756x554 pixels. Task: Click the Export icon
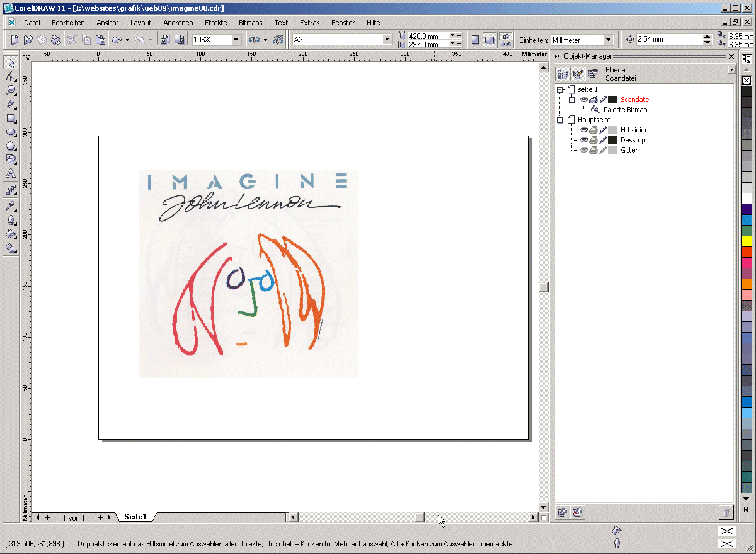(x=179, y=40)
